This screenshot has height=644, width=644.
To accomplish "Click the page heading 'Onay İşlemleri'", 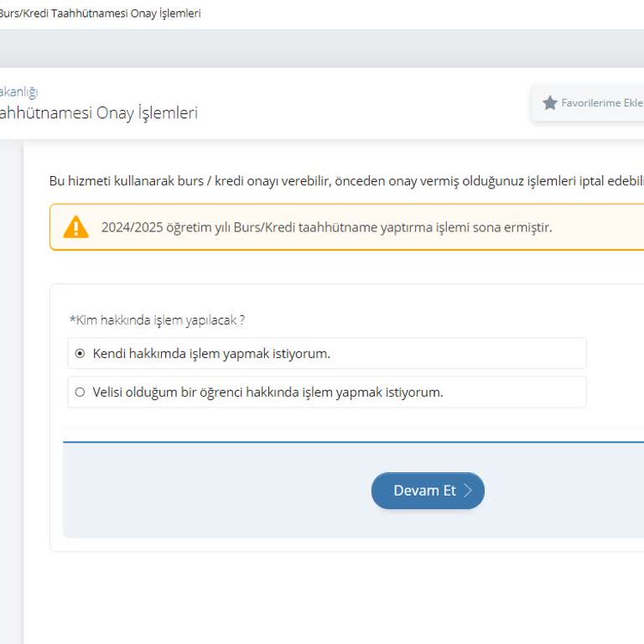I will (x=147, y=112).
